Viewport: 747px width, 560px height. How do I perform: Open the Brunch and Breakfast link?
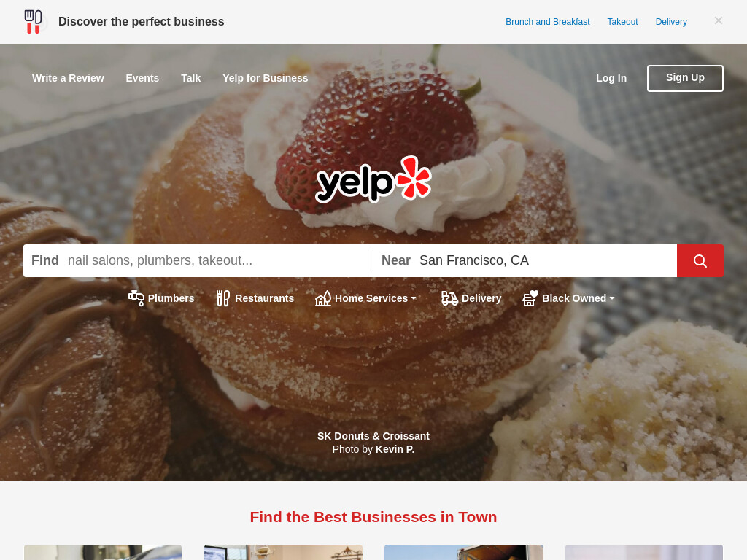(547, 22)
